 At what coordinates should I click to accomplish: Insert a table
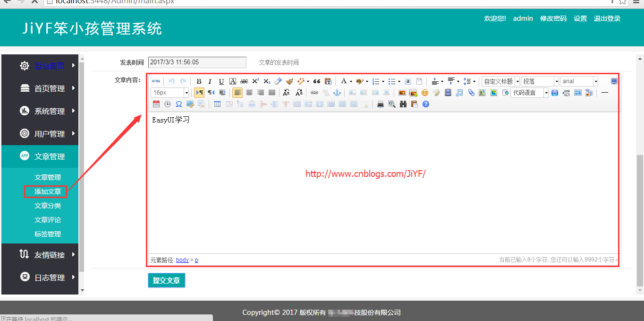tap(217, 104)
